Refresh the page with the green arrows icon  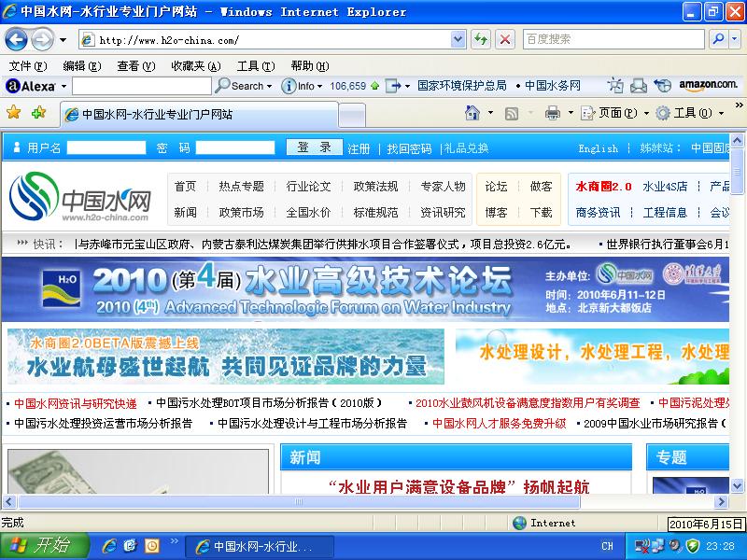(x=481, y=39)
